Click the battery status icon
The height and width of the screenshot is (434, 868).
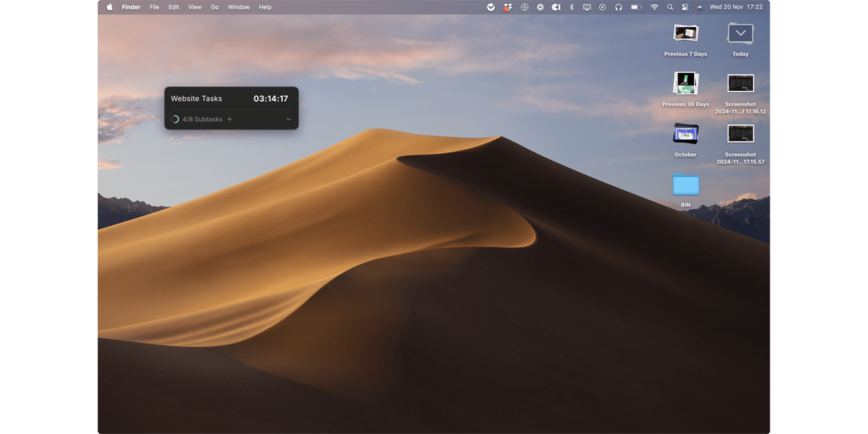(x=636, y=7)
